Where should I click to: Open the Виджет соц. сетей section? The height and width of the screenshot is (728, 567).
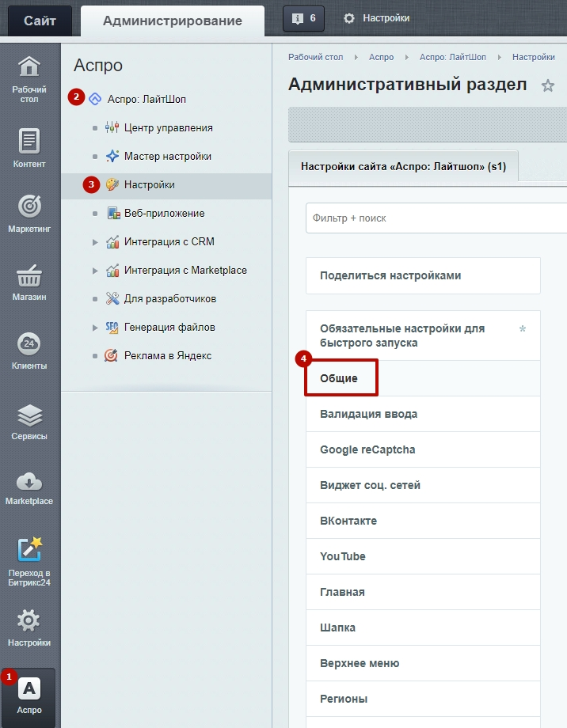pyautogui.click(x=423, y=485)
